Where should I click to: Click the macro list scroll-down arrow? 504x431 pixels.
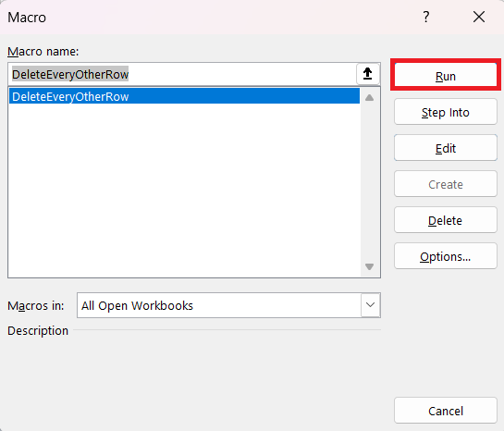click(369, 266)
